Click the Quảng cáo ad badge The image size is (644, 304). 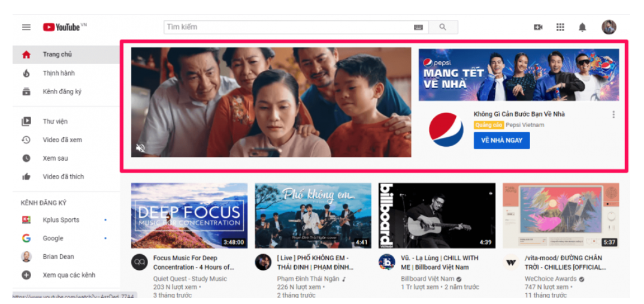[489, 125]
